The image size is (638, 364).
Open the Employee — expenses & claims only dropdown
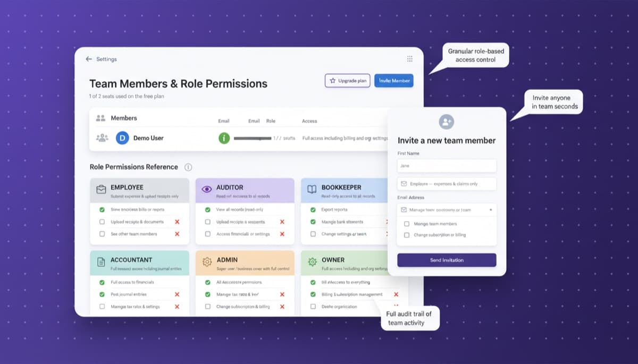tap(446, 183)
